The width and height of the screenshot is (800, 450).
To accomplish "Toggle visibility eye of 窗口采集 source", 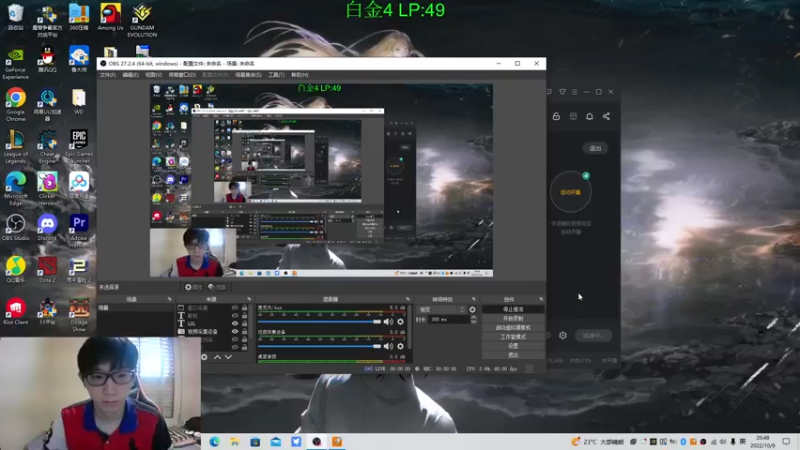I will tap(235, 308).
